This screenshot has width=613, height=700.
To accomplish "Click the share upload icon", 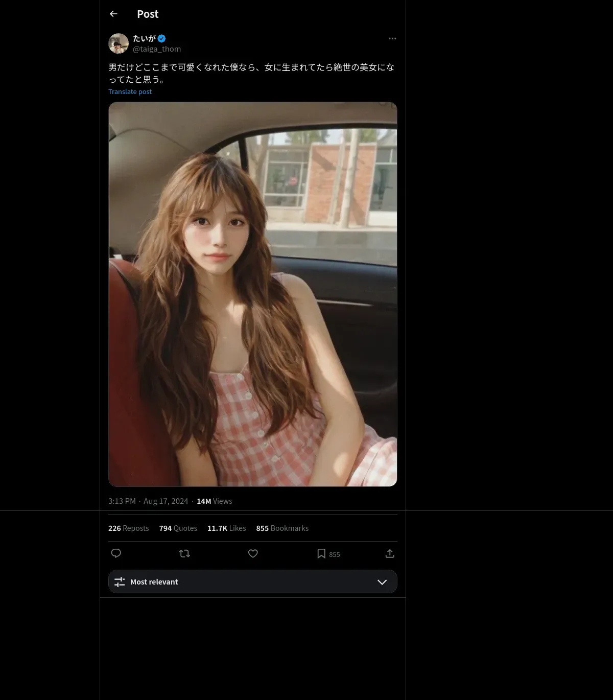I will tap(390, 553).
